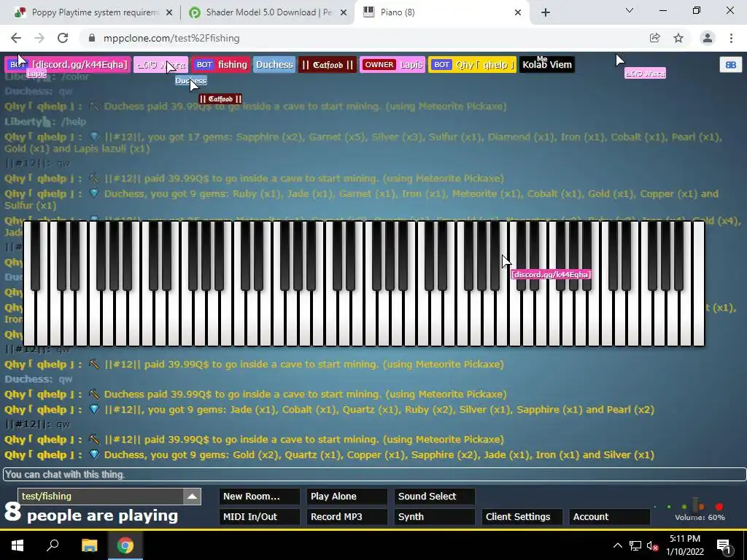Click the address bar URL
Viewport: 747px width, 560px height.
[171, 38]
